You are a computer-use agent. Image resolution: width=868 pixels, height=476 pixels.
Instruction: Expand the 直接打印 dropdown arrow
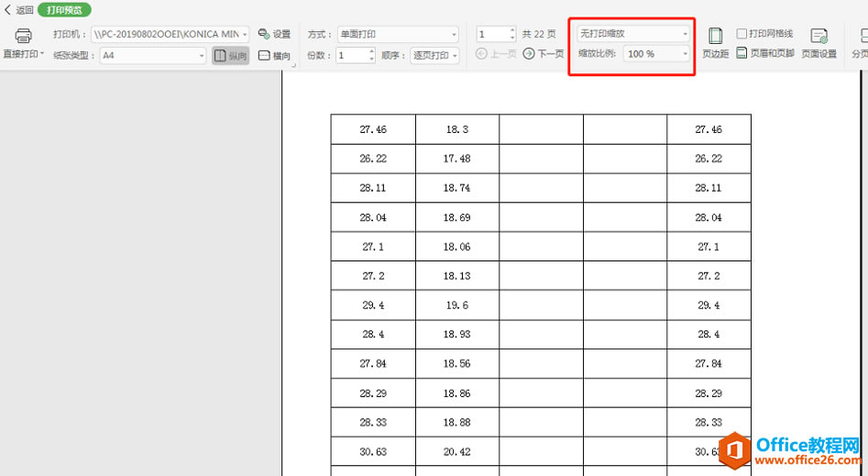click(43, 53)
